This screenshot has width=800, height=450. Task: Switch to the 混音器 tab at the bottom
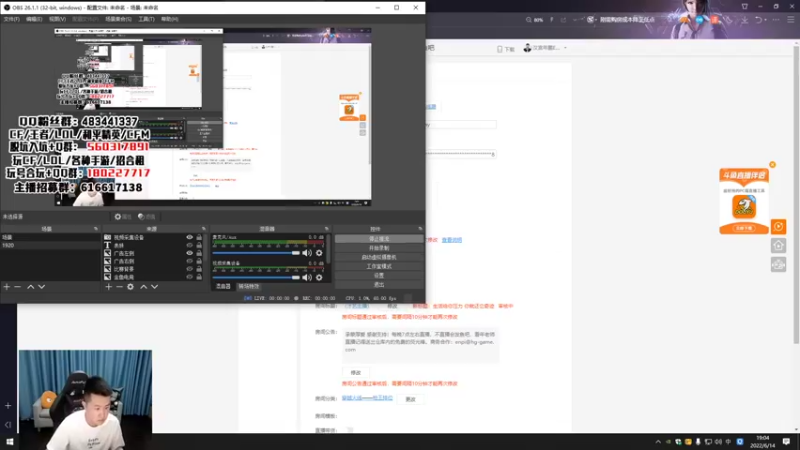pos(223,286)
